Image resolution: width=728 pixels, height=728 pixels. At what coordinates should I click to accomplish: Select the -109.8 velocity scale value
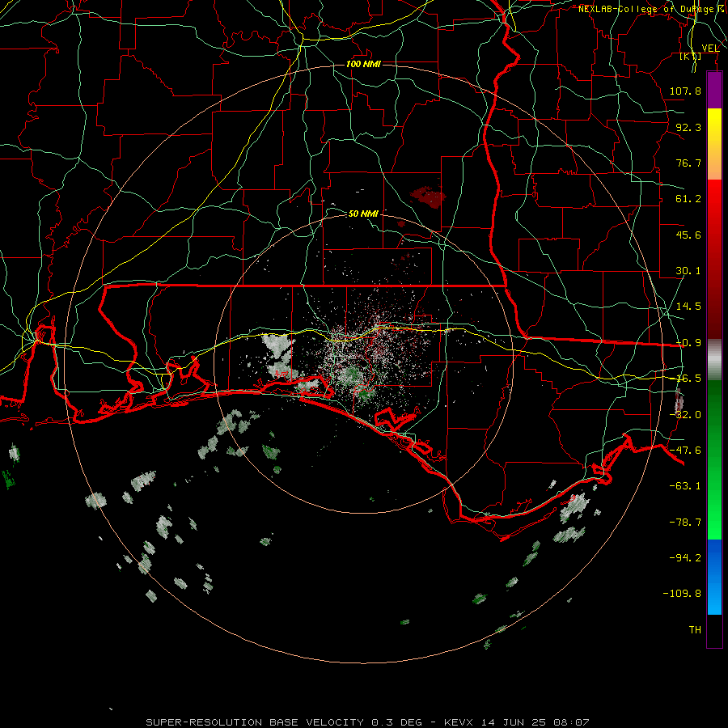tap(682, 594)
